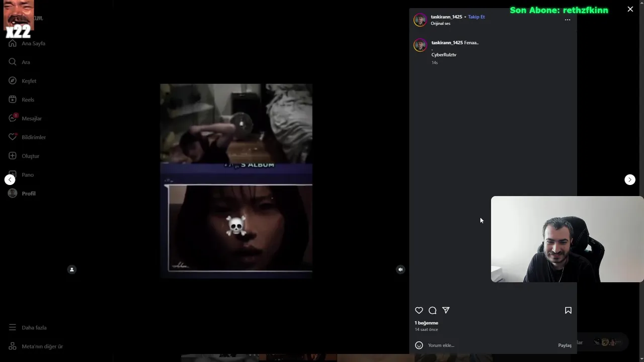The image size is (644, 362).
Task: Select Keşfet menu label
Action: pyautogui.click(x=29, y=81)
